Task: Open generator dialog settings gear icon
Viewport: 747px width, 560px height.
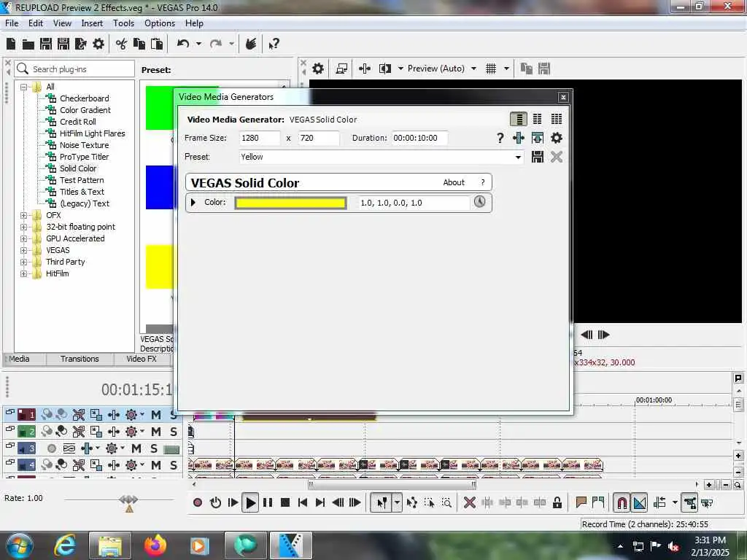Action: [557, 138]
